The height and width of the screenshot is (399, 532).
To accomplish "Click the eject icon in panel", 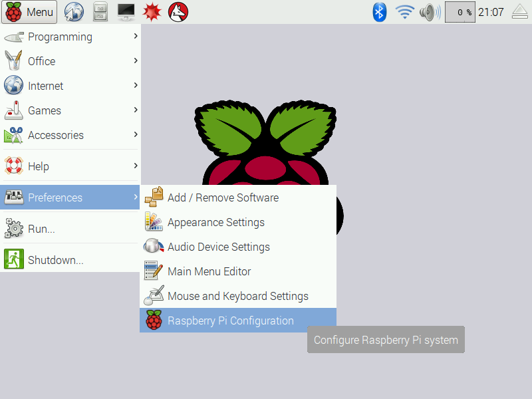I will pyautogui.click(x=519, y=12).
